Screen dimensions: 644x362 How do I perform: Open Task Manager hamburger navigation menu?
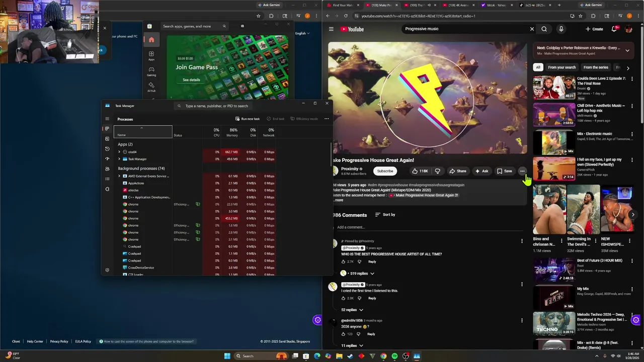(x=107, y=119)
